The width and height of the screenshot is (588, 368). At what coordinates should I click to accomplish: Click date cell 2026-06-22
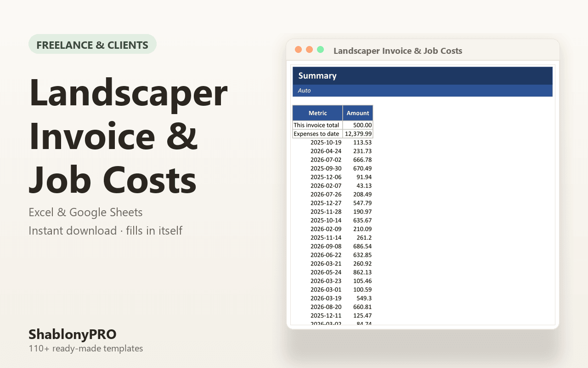click(x=326, y=255)
